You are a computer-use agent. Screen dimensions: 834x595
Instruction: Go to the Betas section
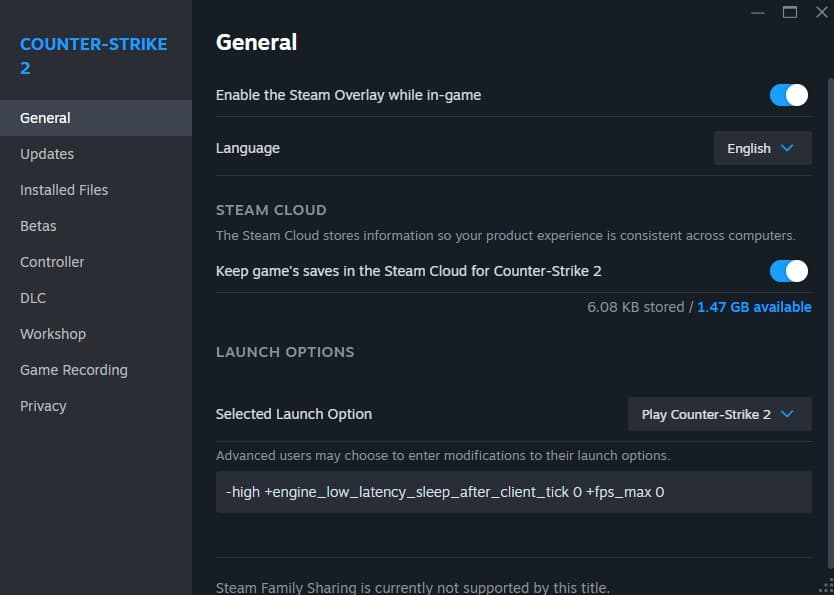pos(38,226)
